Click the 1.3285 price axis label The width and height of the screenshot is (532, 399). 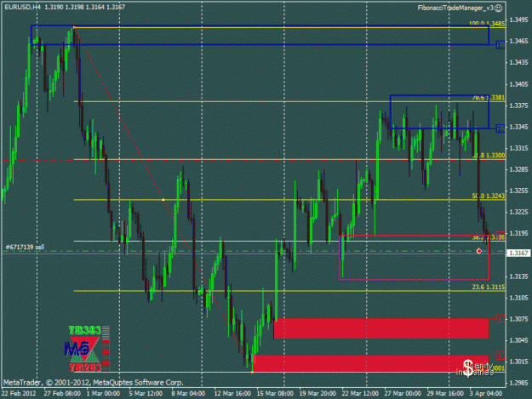pyautogui.click(x=518, y=169)
